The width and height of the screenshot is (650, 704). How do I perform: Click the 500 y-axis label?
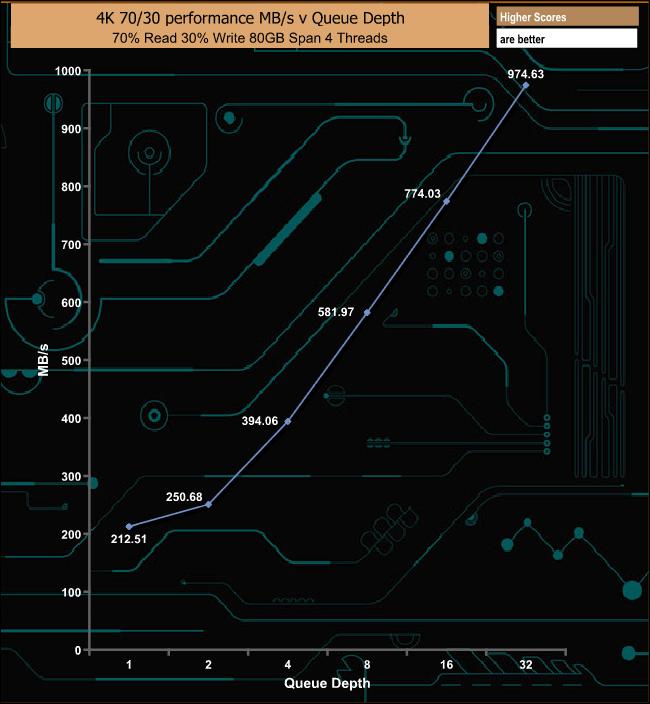click(71, 361)
